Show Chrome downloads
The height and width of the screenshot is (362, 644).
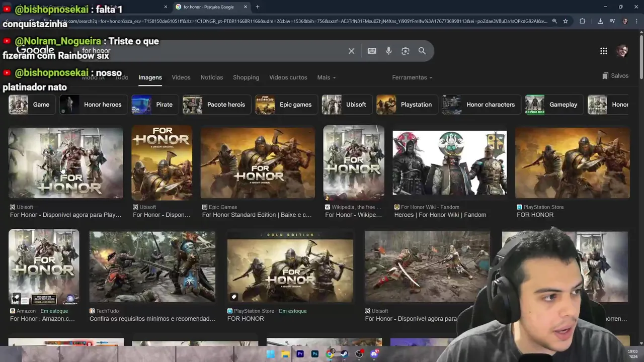tap(600, 21)
